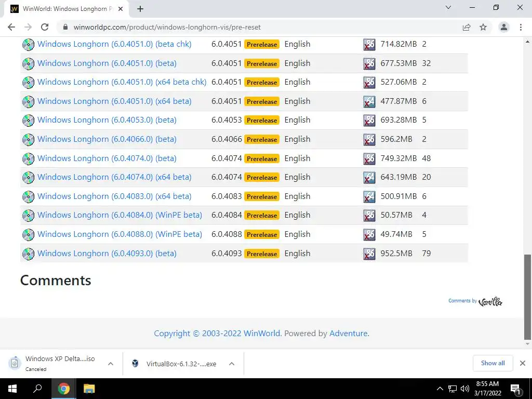Open Windows Longhorn (6.0.4083.0) (x64 beta) link

[x=114, y=196]
